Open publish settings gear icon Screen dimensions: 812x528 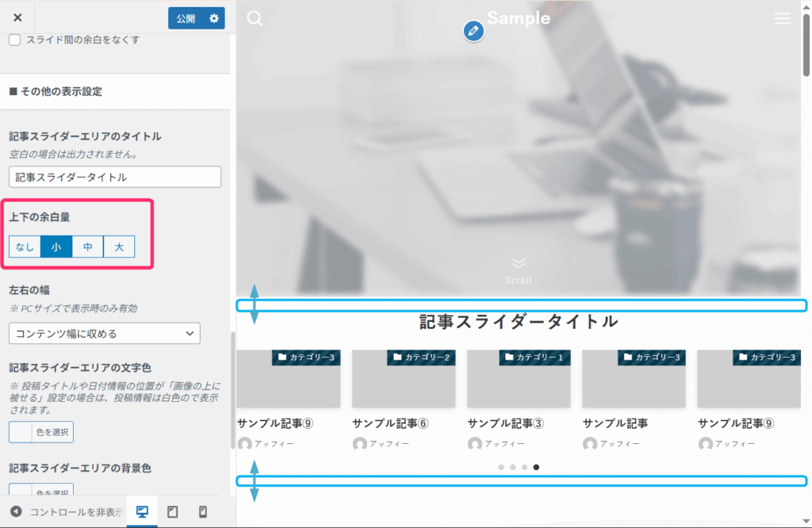pyautogui.click(x=214, y=19)
